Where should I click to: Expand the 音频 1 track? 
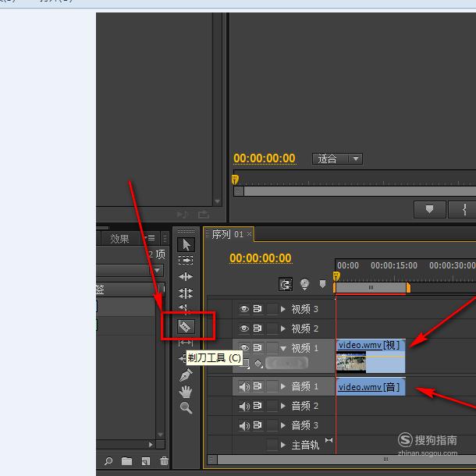tap(283, 386)
